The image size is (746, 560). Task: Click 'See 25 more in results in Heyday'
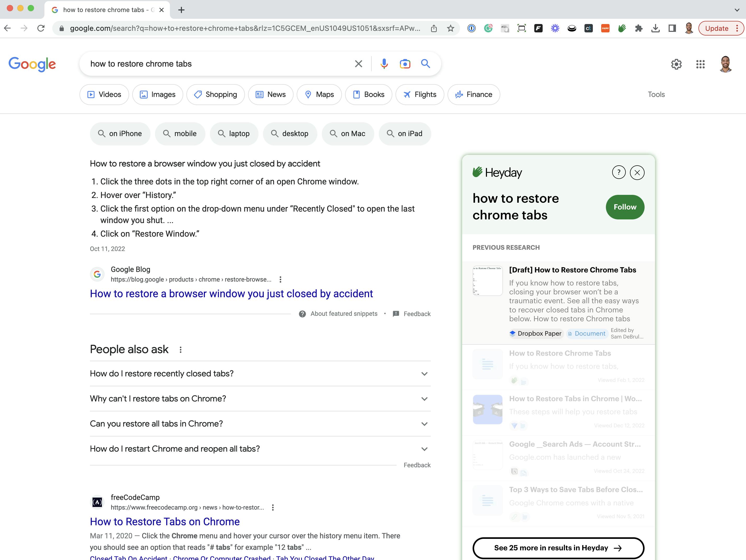(558, 548)
